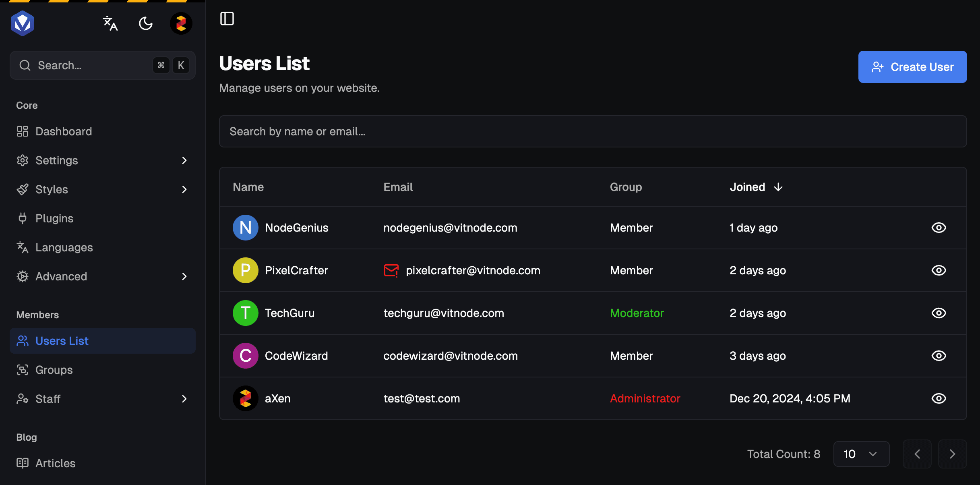The height and width of the screenshot is (485, 980).
Task: Click the Staff user-cog icon
Action: (x=23, y=399)
